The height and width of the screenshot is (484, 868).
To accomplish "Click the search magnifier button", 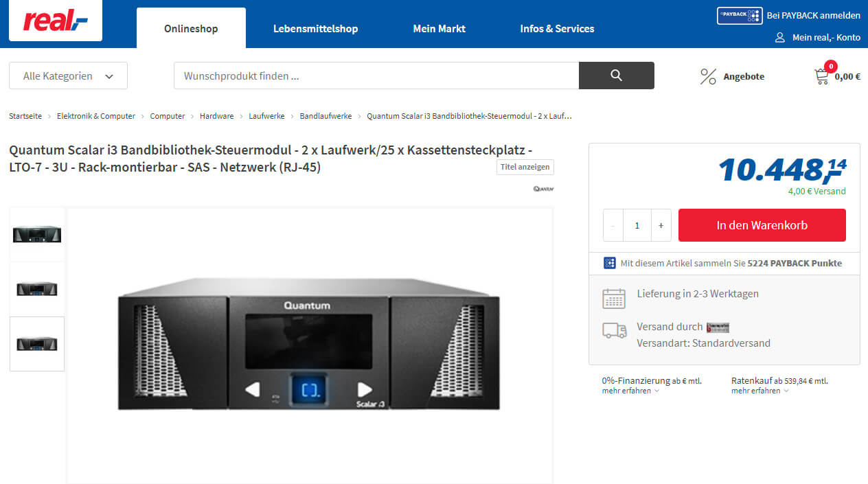I will (x=616, y=76).
